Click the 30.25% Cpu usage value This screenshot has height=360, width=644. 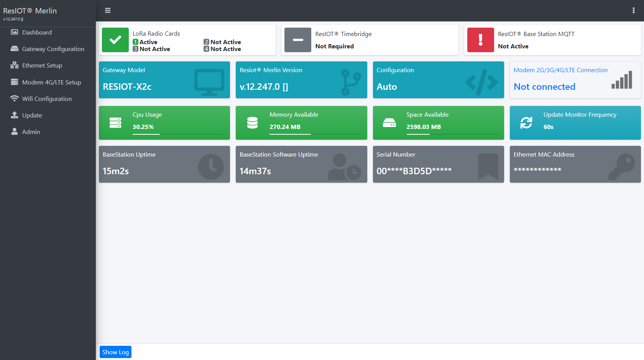[143, 127]
